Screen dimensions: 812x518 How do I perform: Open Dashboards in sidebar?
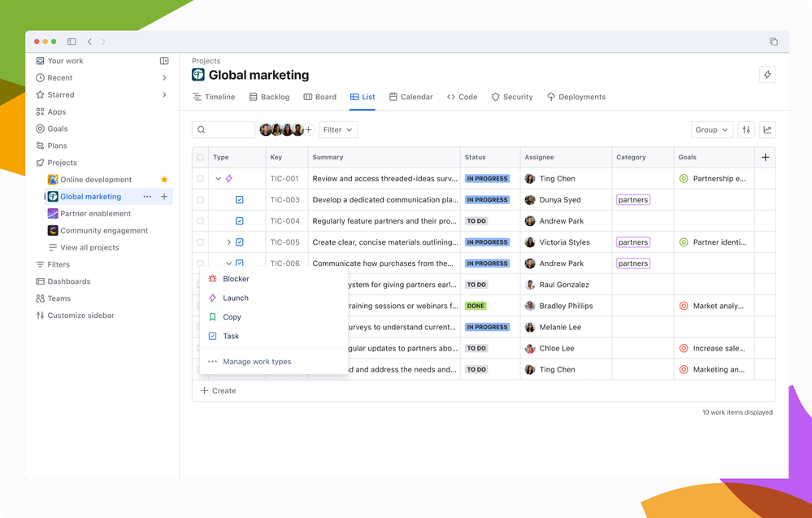click(x=63, y=281)
